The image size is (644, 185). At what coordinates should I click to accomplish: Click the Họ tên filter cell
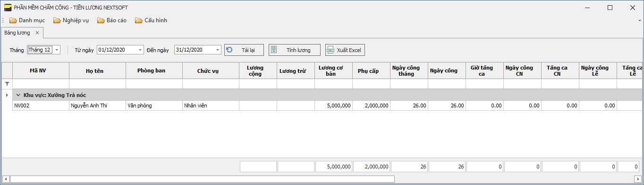[97, 84]
